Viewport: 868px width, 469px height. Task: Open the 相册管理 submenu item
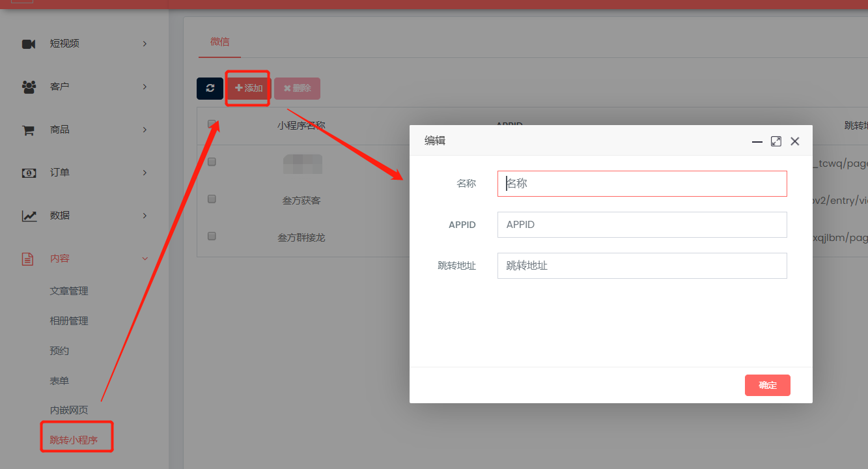tap(69, 321)
